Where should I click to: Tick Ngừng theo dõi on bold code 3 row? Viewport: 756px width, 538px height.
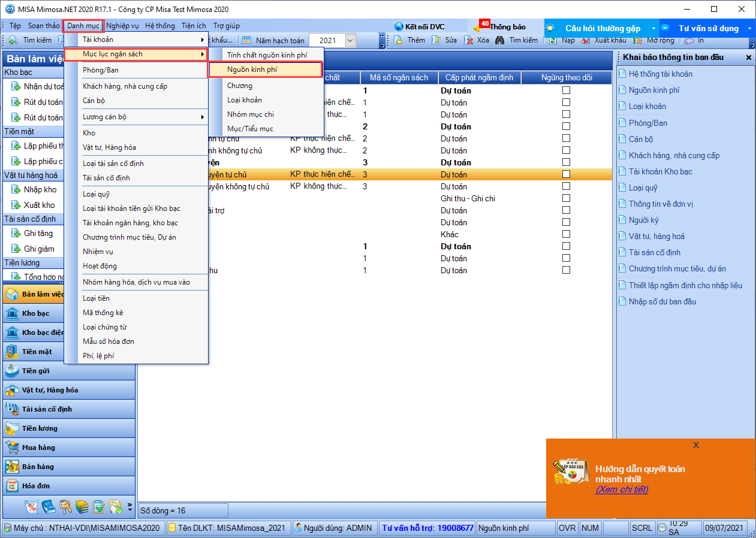coord(566,162)
